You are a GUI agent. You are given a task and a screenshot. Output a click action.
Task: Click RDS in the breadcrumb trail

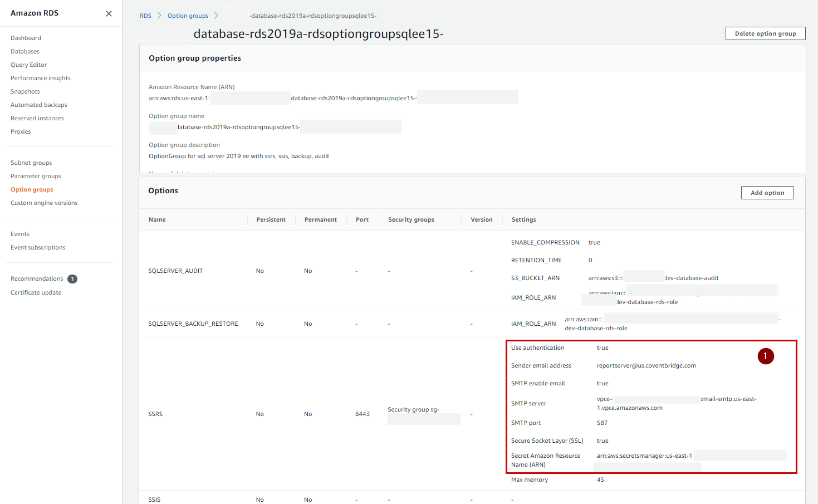(x=145, y=16)
